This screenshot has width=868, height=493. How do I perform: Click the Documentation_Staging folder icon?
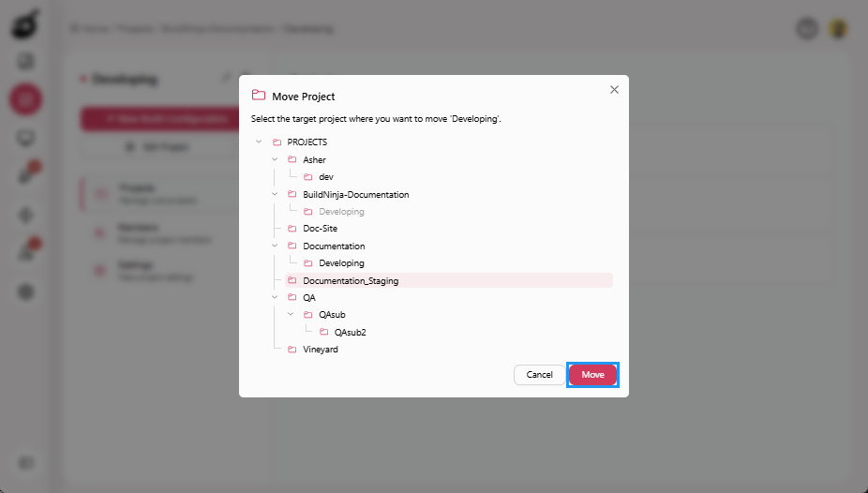click(x=292, y=280)
